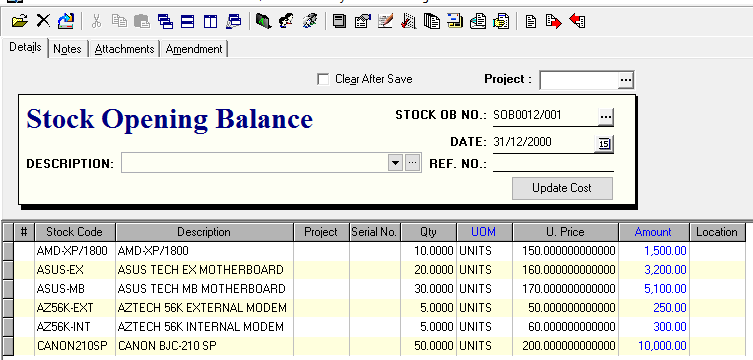Click the 3,200.00 amount cell
The height and width of the screenshot is (360, 753).
pos(654,270)
